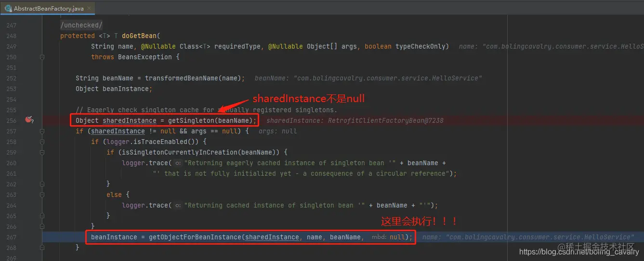Screen dimensions: 644x261
Task: Click the else keyword on line 263
Action: tap(114, 195)
